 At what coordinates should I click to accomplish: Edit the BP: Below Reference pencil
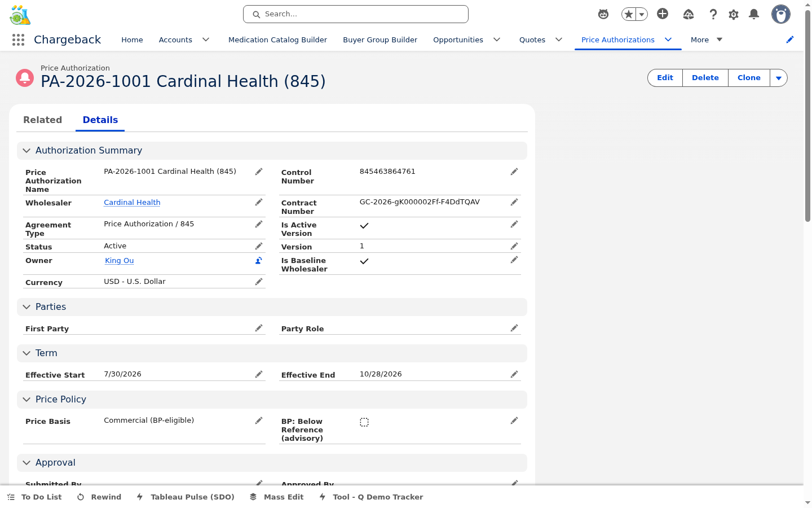tap(514, 421)
